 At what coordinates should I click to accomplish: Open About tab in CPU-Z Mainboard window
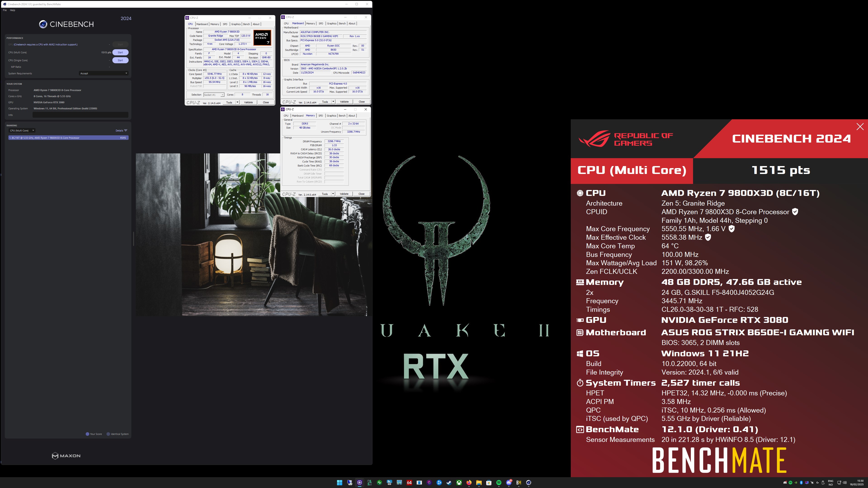352,23
